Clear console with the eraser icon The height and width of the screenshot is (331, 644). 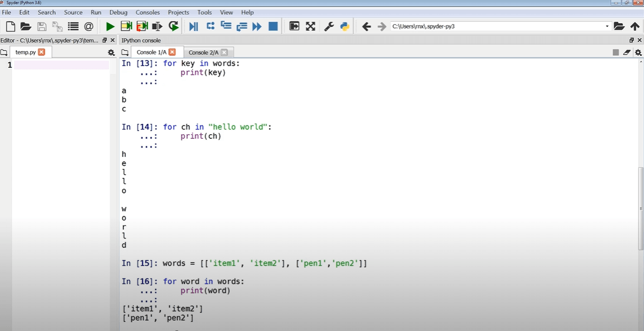[x=626, y=52]
